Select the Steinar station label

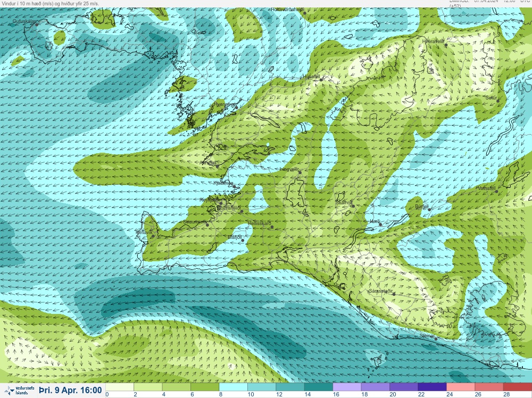(427, 336)
